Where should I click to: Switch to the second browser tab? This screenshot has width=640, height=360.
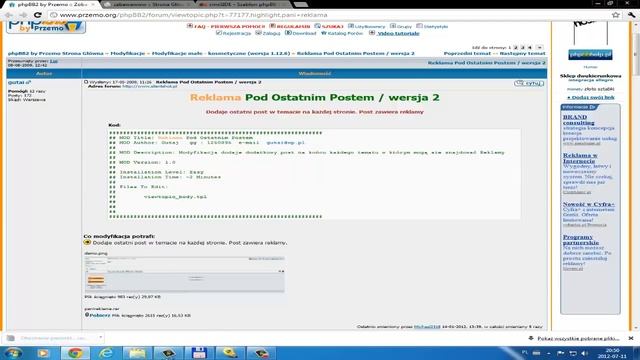coord(148,4)
